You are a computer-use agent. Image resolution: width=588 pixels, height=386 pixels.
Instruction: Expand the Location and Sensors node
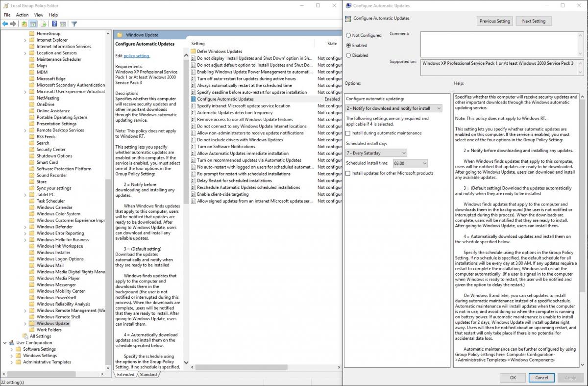point(25,53)
